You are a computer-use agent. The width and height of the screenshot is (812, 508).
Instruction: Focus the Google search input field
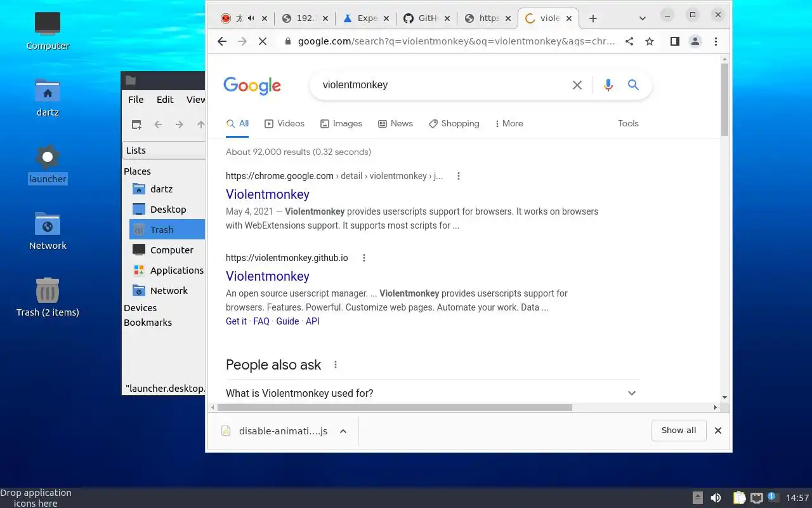point(441,85)
